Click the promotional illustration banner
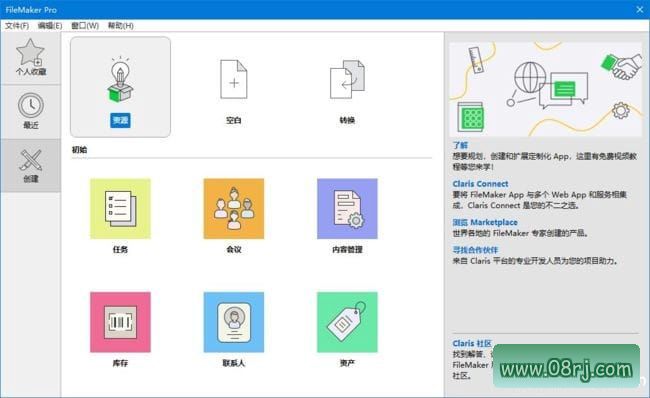 546,89
